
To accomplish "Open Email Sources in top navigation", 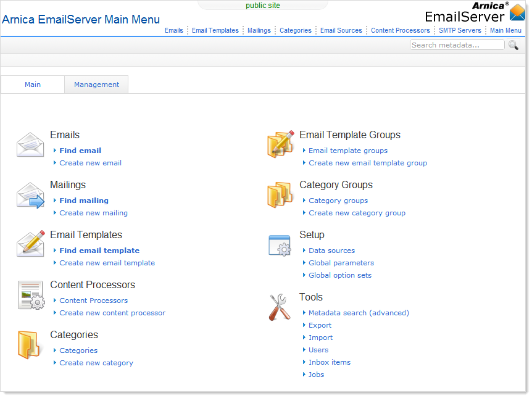I will [341, 30].
